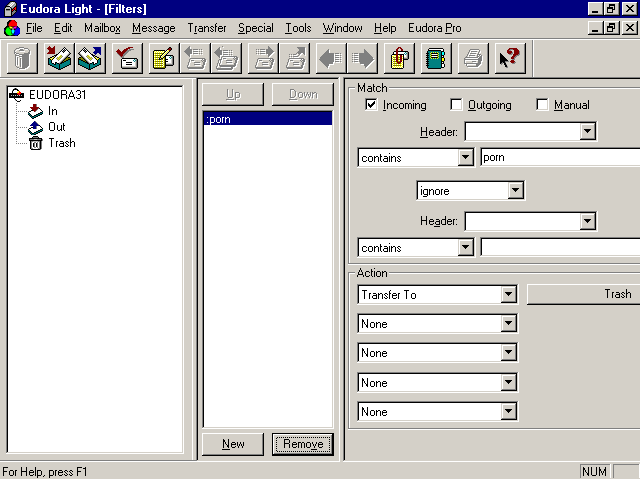The width and height of the screenshot is (640, 480).
Task: Open the third None action dropdown
Action: pos(509,382)
